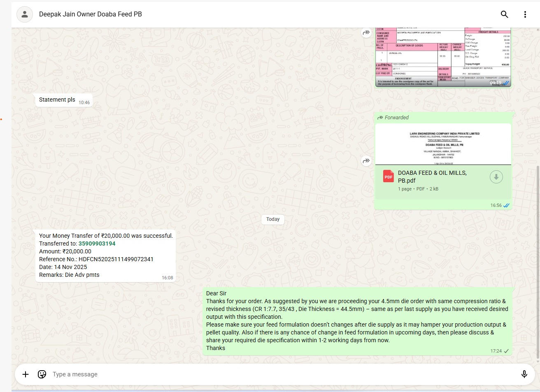
Task: Open search in chat
Action: [x=504, y=14]
